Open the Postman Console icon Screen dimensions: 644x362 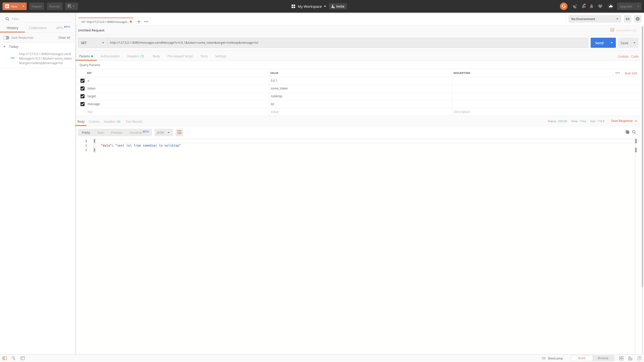[x=23, y=358]
